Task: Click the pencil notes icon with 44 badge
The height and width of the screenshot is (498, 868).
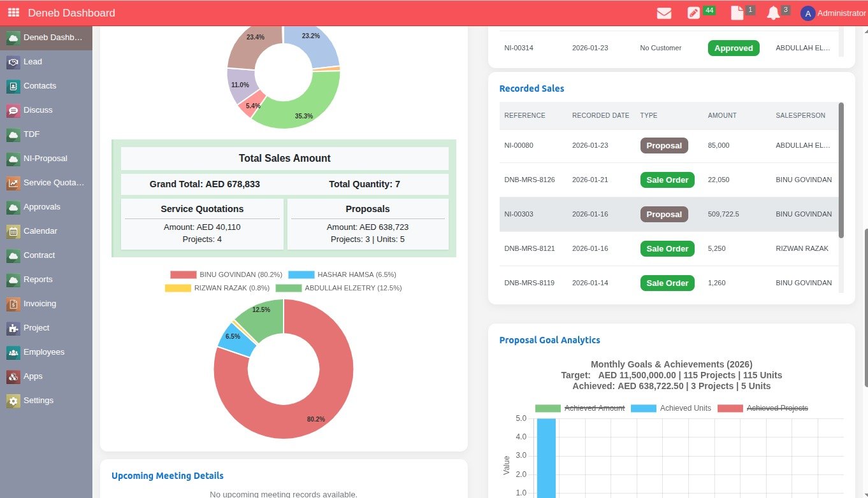Action: (x=693, y=13)
